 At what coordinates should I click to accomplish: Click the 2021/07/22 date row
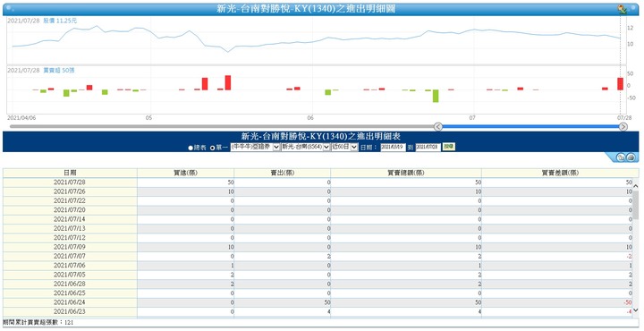click(x=70, y=200)
